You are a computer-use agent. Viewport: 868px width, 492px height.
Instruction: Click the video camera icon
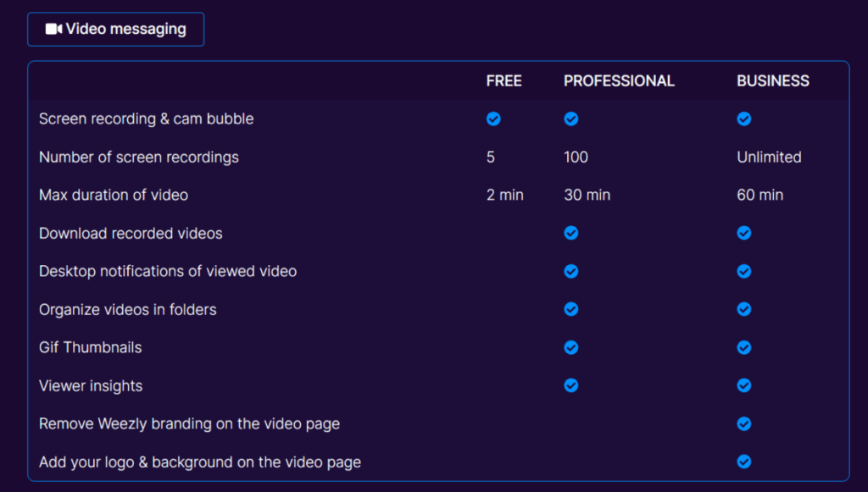point(53,29)
